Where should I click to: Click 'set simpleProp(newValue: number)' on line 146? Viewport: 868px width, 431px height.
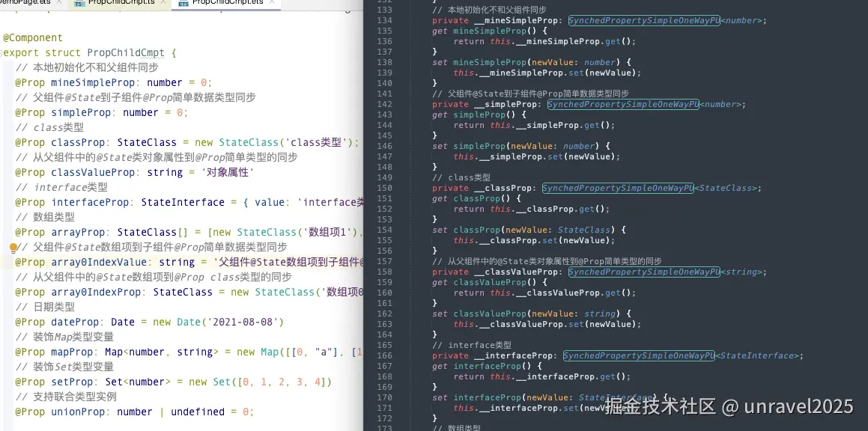(521, 146)
